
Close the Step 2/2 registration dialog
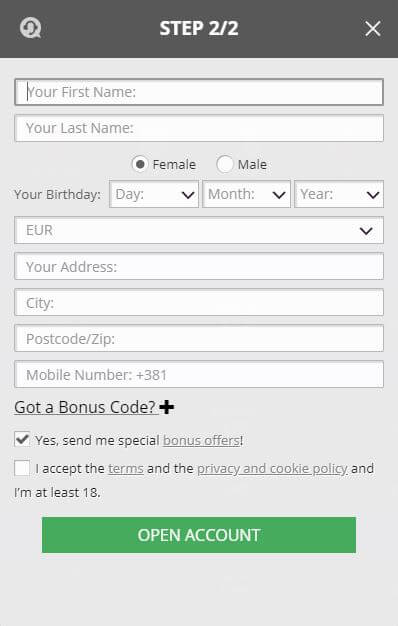pos(372,29)
